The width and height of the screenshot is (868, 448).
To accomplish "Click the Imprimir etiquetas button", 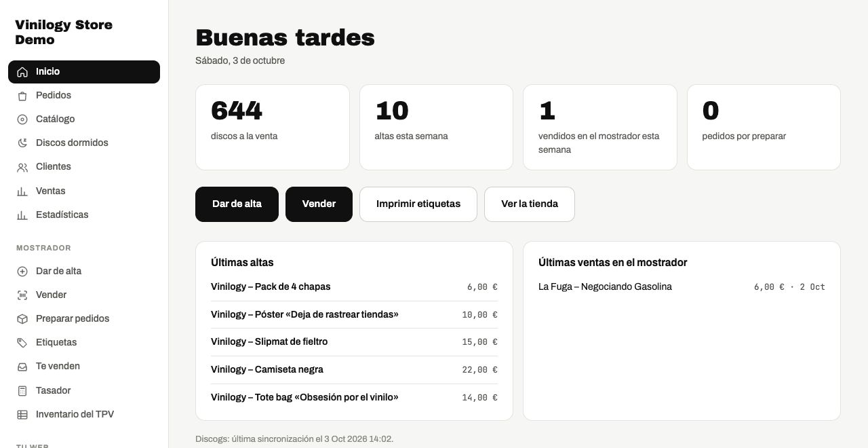I will tap(418, 204).
